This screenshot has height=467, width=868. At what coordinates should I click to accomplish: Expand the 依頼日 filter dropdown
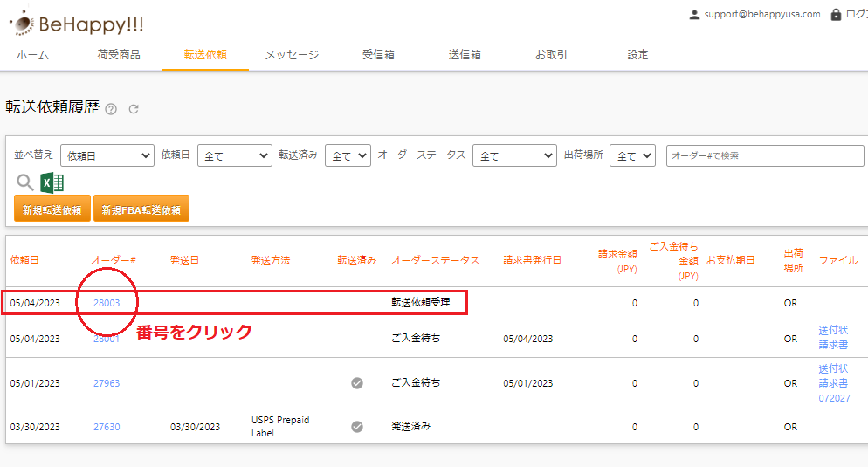click(235, 155)
